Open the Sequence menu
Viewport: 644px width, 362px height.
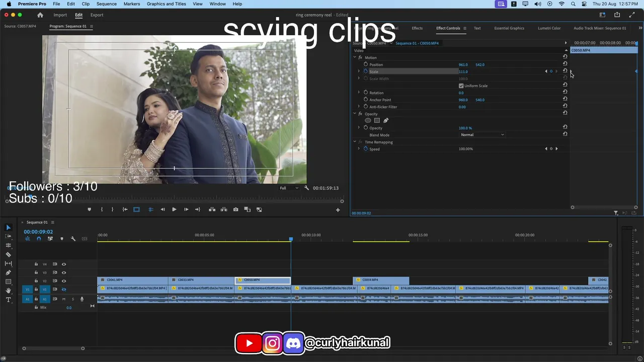coord(106,4)
